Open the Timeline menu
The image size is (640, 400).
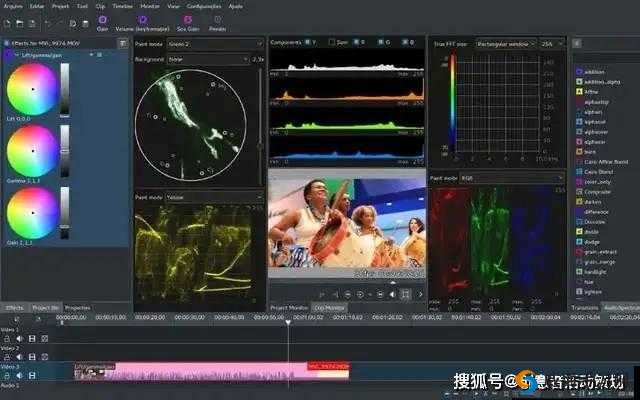click(122, 6)
